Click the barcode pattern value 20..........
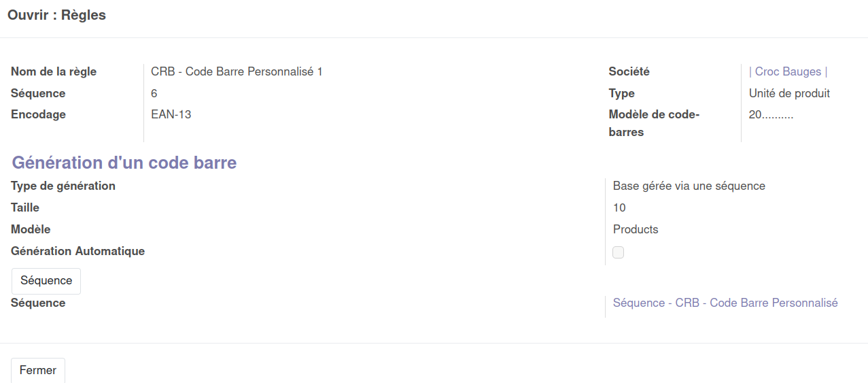 click(771, 114)
